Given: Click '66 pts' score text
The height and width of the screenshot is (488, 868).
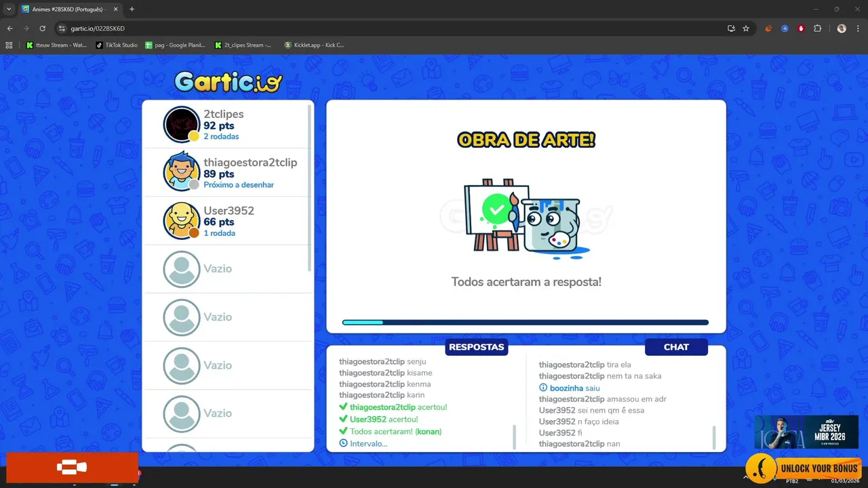Looking at the screenshot, I should click(x=218, y=222).
